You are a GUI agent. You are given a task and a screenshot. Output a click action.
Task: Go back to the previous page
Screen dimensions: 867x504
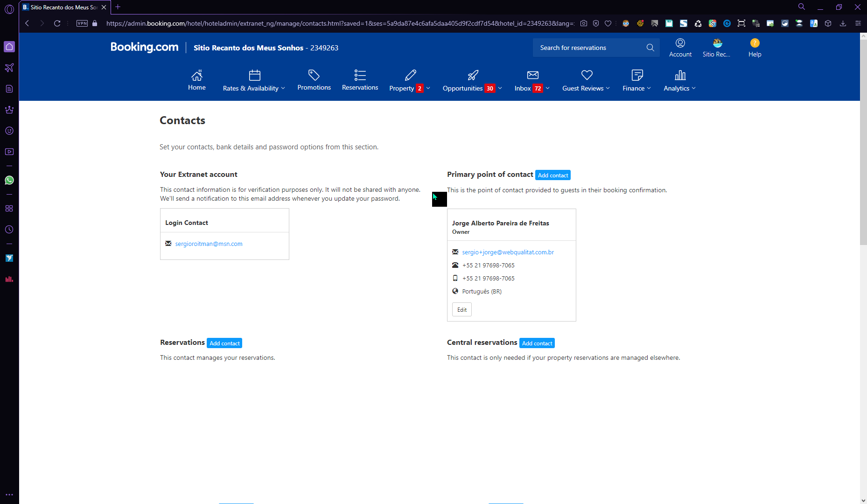(27, 23)
